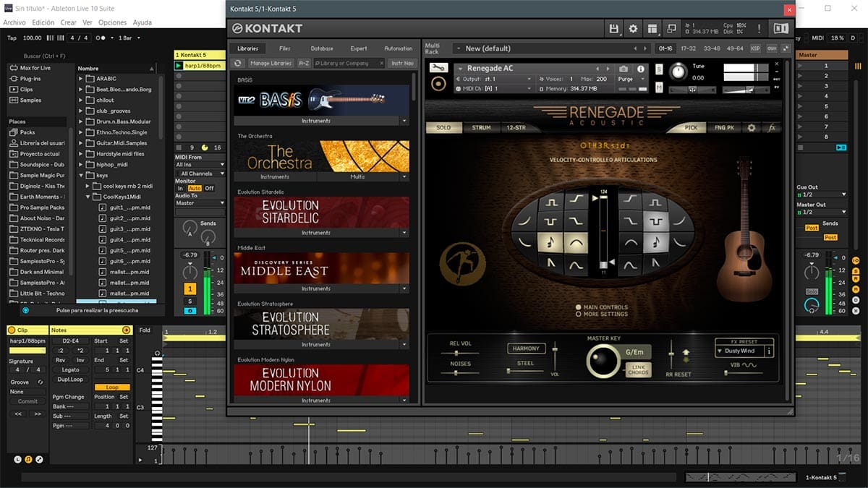868x488 pixels.
Task: Launch harp1/88bpm clip play button
Action: point(179,65)
